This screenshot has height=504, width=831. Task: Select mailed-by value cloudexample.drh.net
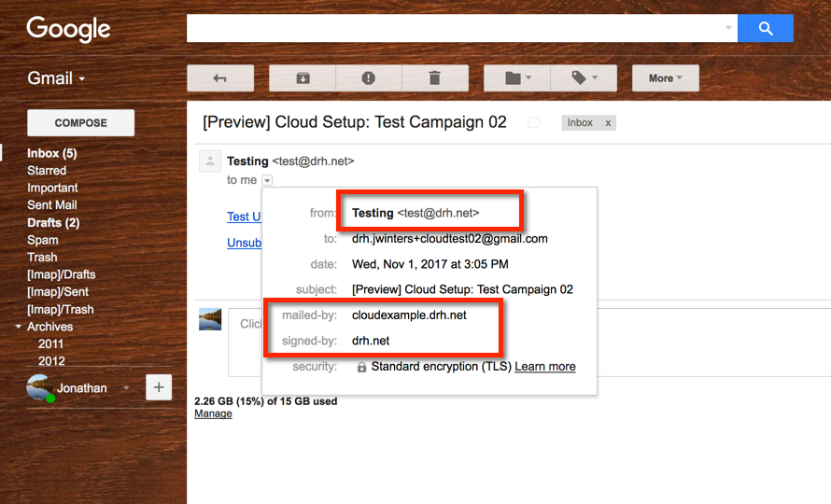[409, 315]
